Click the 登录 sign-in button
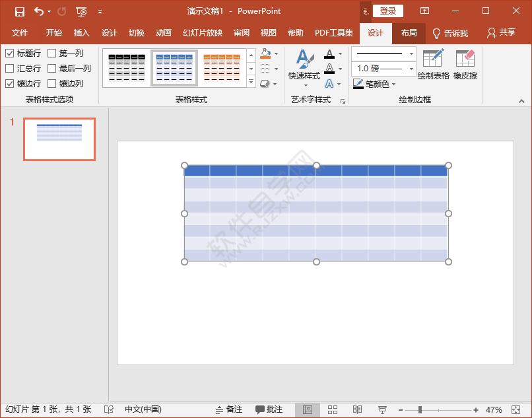The image size is (532, 418). pos(388,11)
